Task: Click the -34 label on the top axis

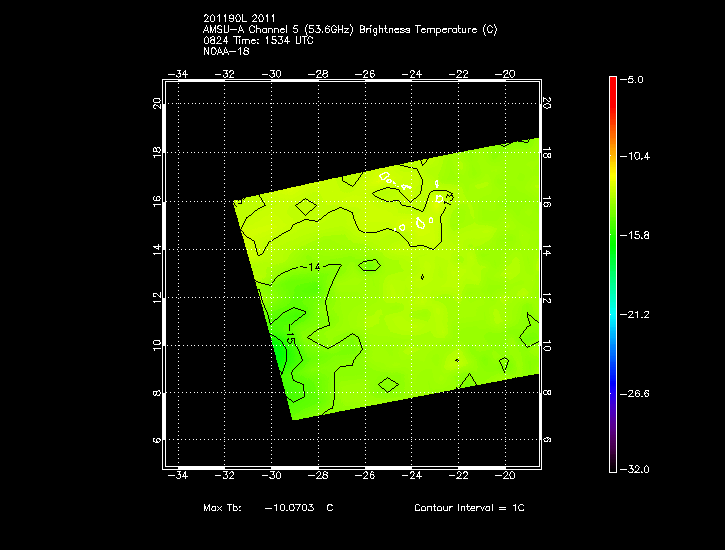Action: (x=178, y=74)
